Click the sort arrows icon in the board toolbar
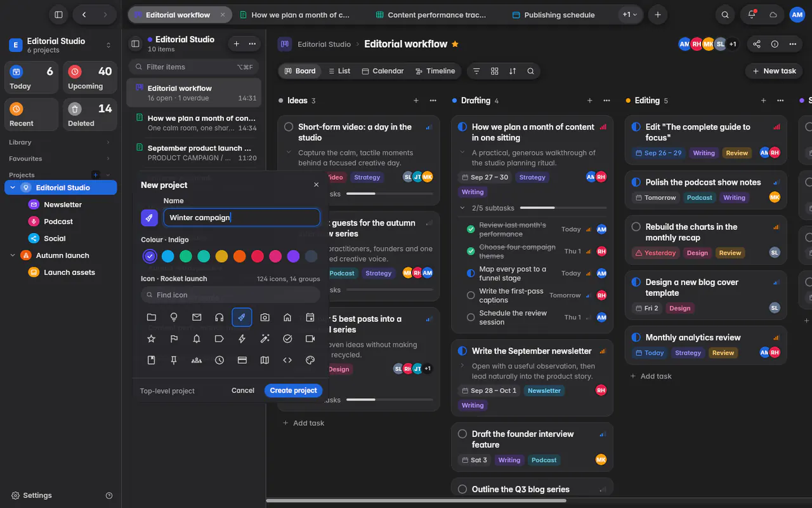Screen dimensions: 812x508 [513, 71]
